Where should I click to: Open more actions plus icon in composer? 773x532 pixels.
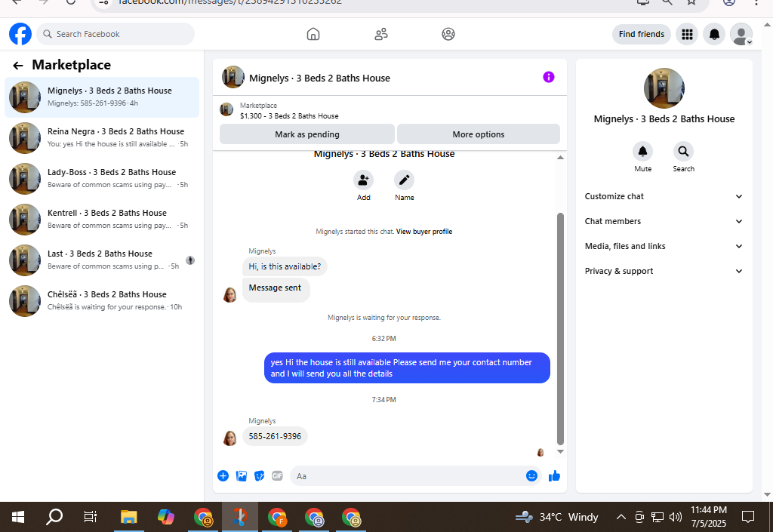click(223, 476)
